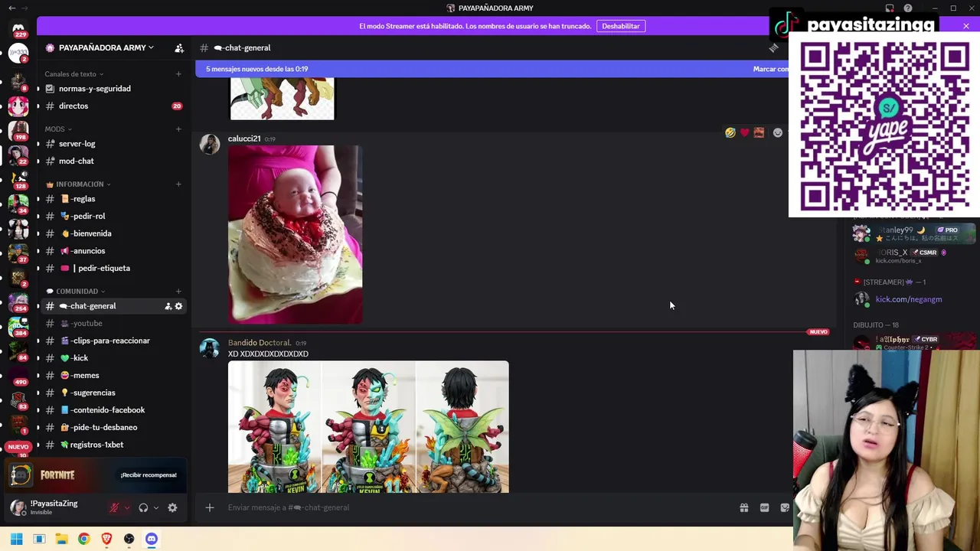Click the NUEVO unread servers pill

point(18,447)
